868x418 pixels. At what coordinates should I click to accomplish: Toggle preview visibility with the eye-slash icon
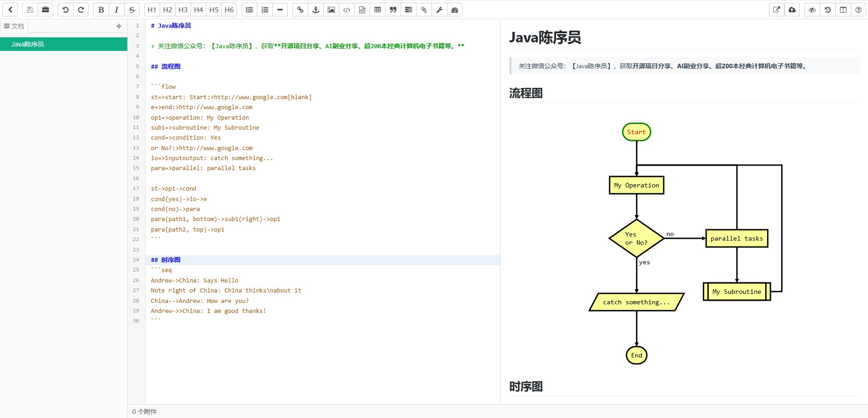tap(812, 10)
